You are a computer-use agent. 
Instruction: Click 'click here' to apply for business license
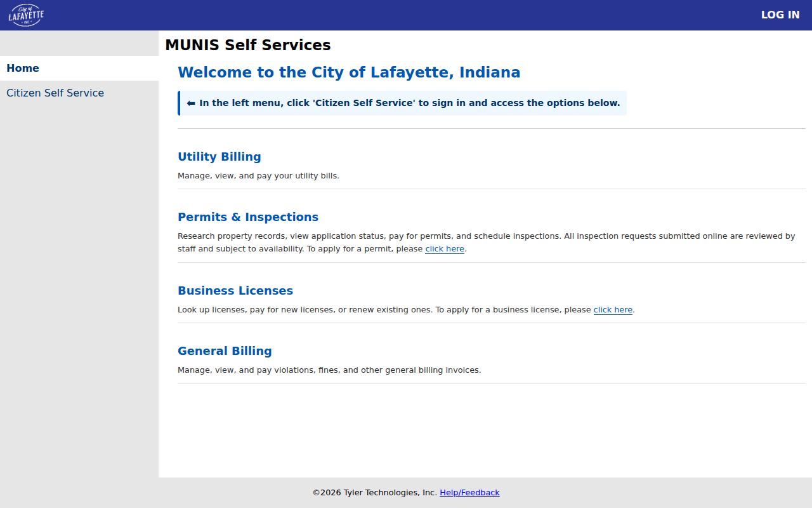coord(613,310)
